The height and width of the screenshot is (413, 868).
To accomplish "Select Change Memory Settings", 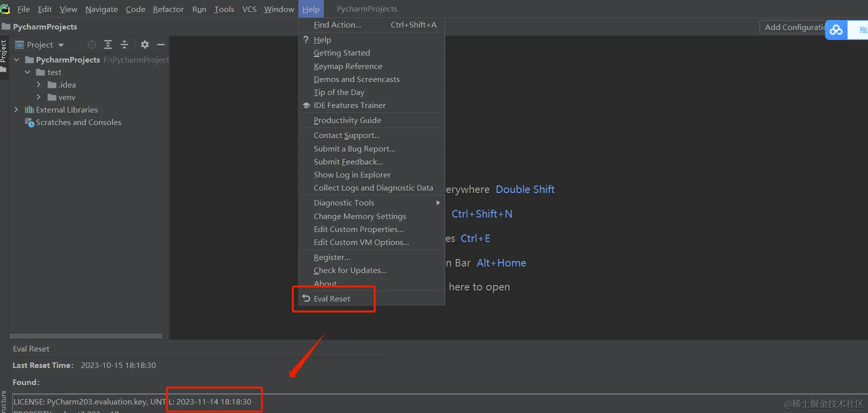I will 371,216.
